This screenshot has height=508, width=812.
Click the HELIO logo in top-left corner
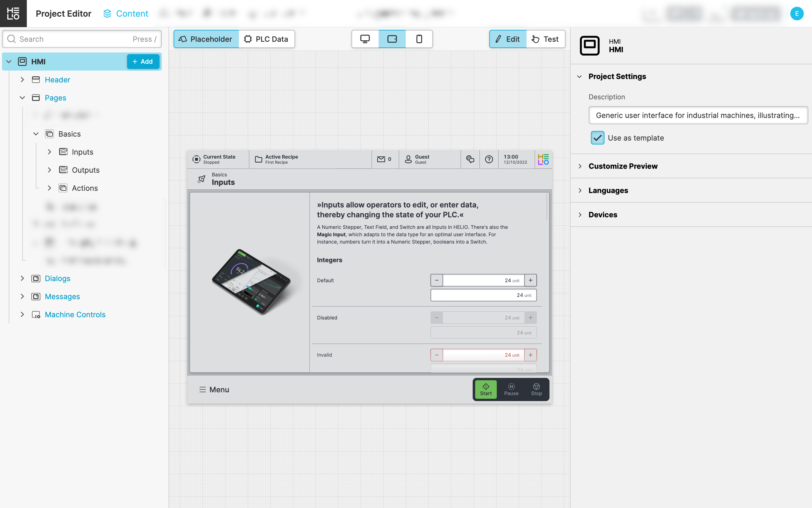pos(13,14)
